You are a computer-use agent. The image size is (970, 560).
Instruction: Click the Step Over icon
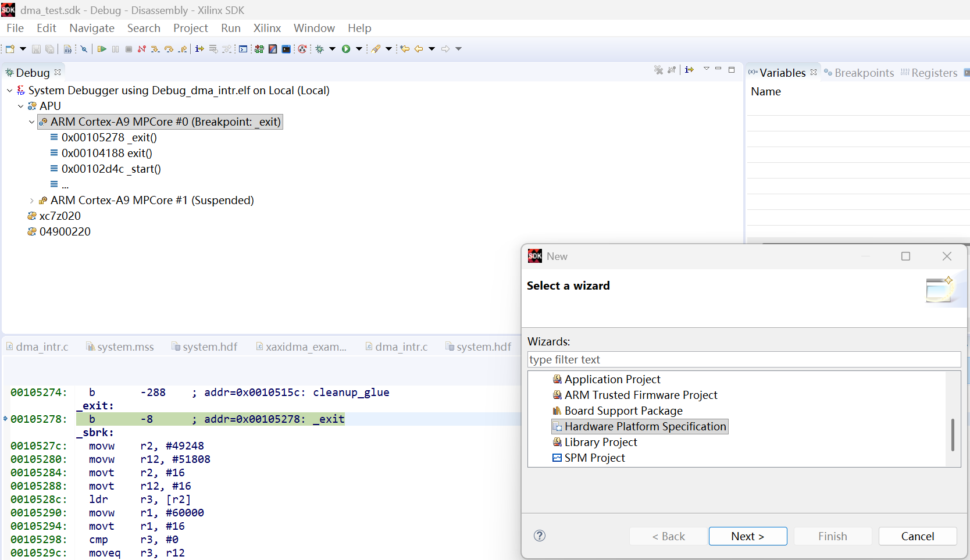[x=169, y=49]
